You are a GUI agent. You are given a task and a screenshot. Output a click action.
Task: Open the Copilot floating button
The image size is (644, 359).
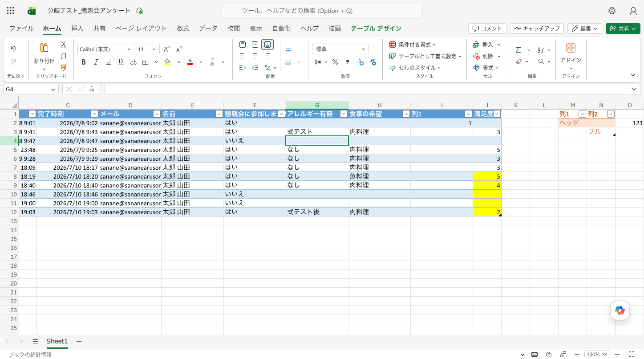pyautogui.click(x=620, y=310)
